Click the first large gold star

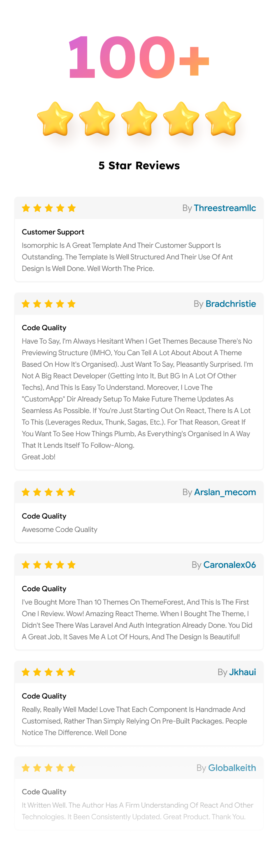click(55, 119)
